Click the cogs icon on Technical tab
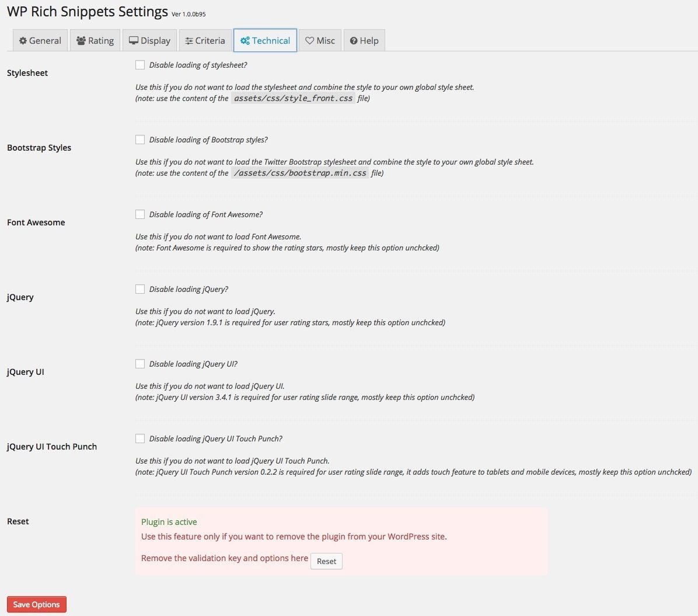Screen dimensions: 698x616 (x=245, y=40)
